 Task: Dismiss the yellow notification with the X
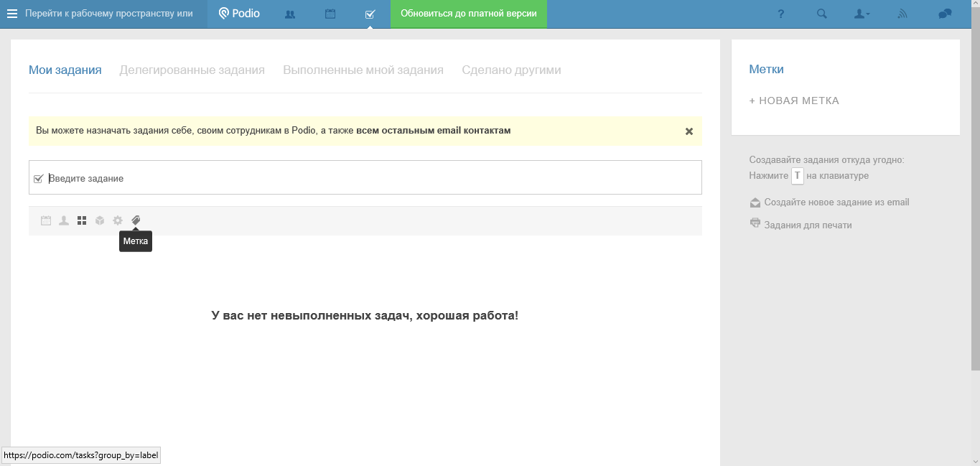[689, 131]
